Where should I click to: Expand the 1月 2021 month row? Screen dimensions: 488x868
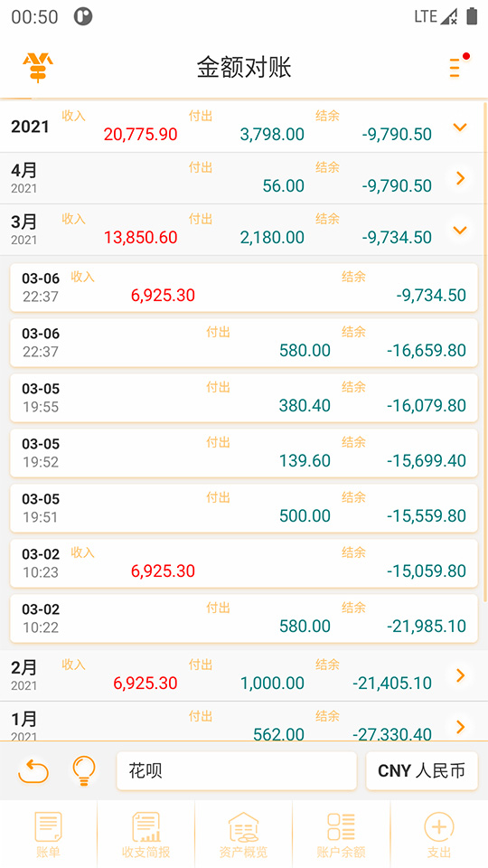244,722
